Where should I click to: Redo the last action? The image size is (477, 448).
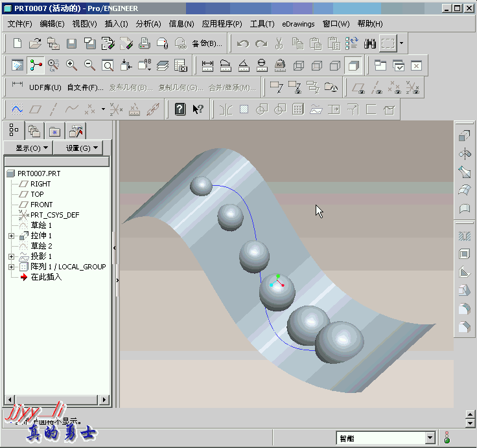(x=261, y=44)
